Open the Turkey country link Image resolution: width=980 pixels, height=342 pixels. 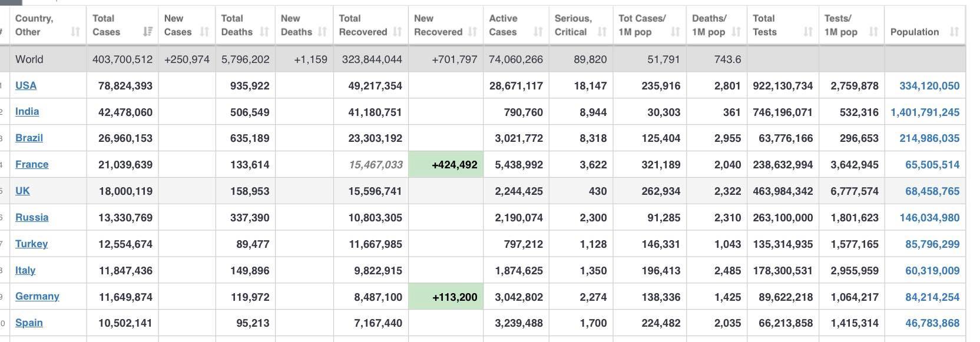pos(31,244)
